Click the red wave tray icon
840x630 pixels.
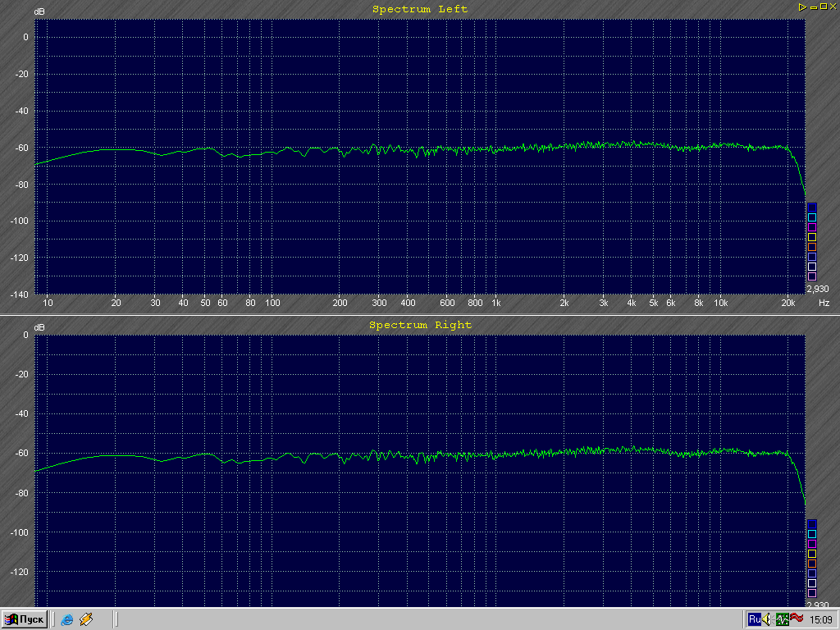[x=797, y=619]
